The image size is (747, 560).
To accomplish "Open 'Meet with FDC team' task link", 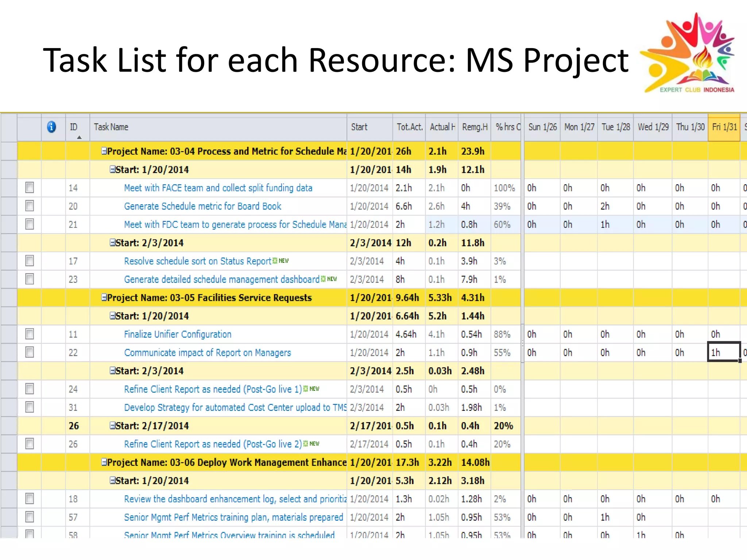I will click(235, 224).
